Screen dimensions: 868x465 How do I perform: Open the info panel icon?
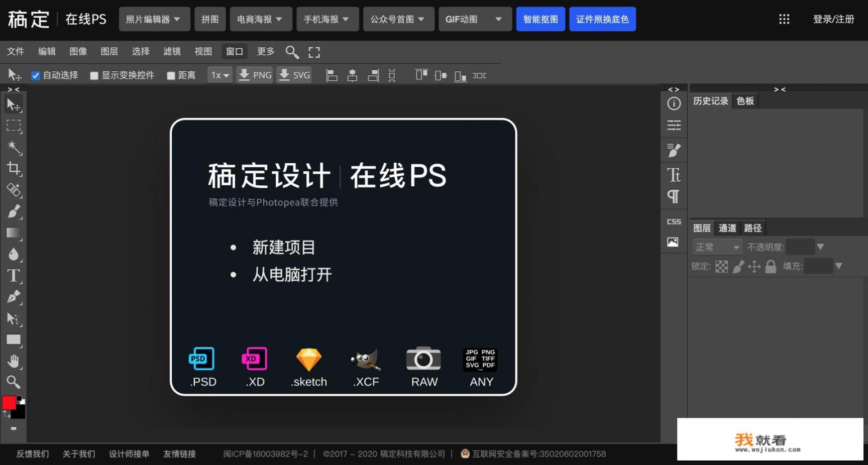[674, 103]
